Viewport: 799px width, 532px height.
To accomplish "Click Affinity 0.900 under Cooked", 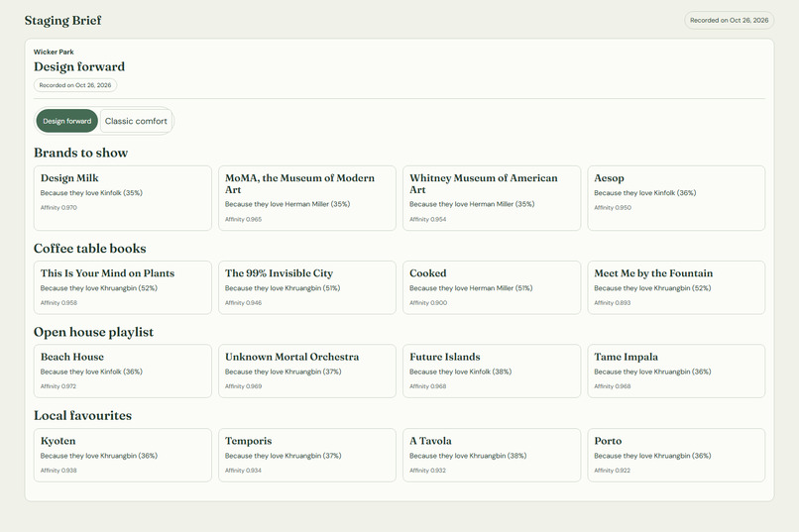I will [x=428, y=303].
